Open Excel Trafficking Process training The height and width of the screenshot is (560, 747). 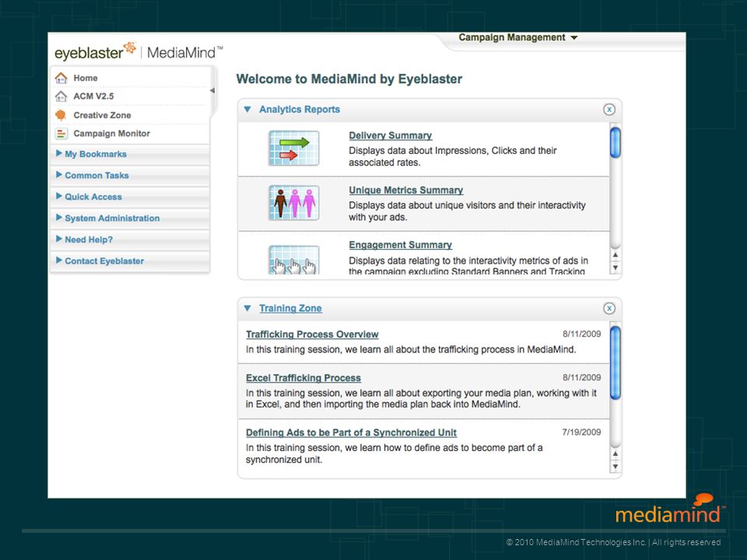click(x=303, y=378)
